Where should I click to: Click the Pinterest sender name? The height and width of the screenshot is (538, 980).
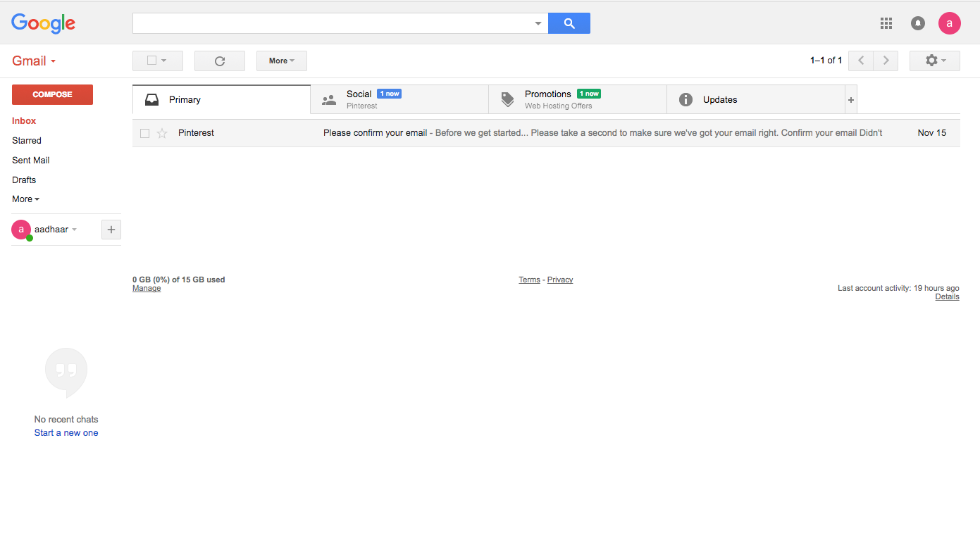(196, 133)
